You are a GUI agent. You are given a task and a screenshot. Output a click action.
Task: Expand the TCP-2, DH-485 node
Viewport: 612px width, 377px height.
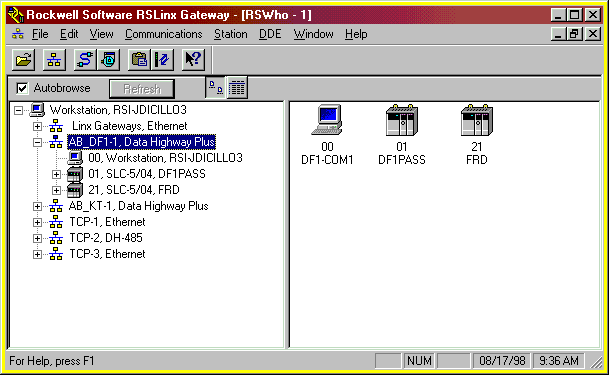pos(37,238)
